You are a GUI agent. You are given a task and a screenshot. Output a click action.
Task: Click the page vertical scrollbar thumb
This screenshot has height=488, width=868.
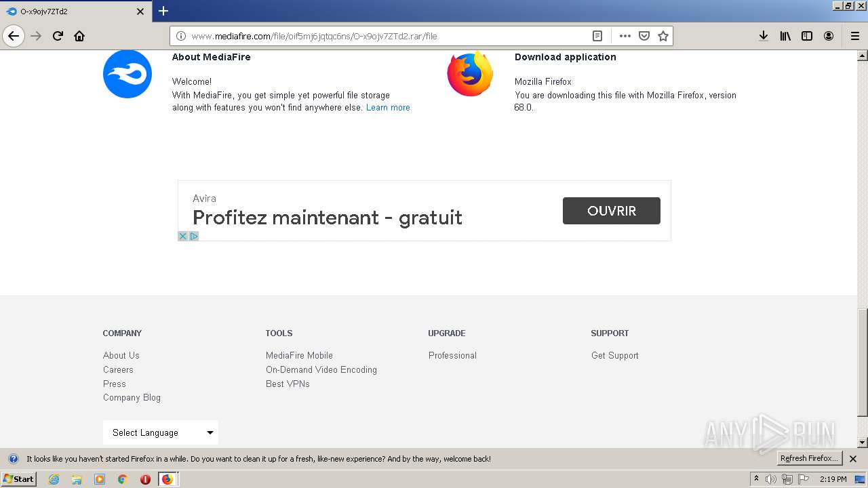[x=863, y=362]
